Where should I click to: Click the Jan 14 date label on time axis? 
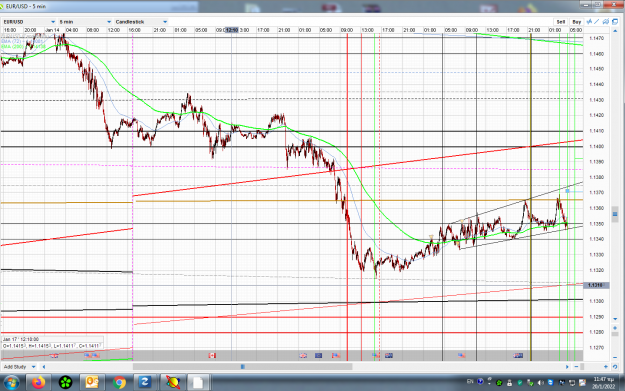[x=52, y=30]
